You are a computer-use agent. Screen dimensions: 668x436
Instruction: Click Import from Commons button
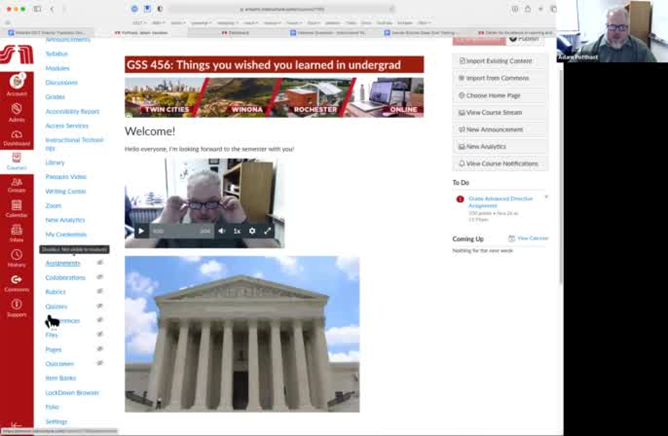click(x=500, y=78)
